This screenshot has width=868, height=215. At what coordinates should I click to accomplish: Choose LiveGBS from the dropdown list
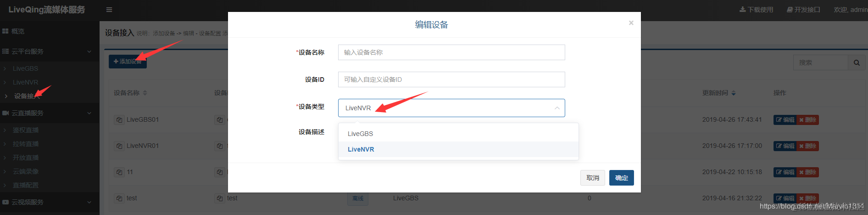pos(458,134)
